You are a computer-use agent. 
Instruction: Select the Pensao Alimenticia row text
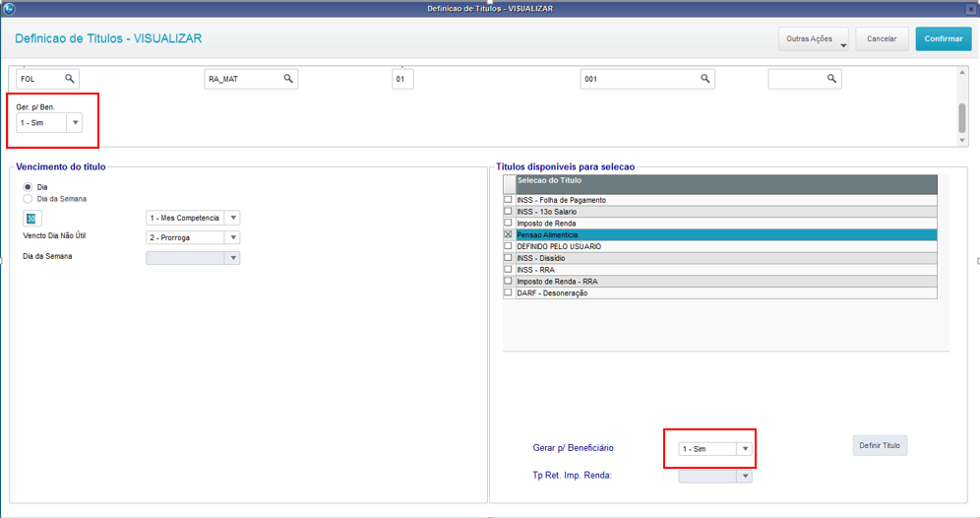[x=547, y=234]
